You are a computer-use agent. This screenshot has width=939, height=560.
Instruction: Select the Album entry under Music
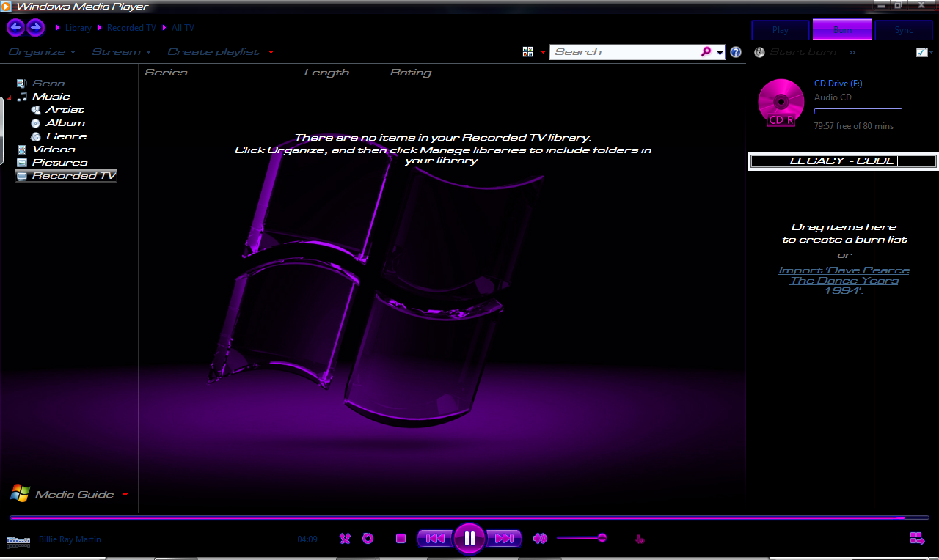coord(65,123)
